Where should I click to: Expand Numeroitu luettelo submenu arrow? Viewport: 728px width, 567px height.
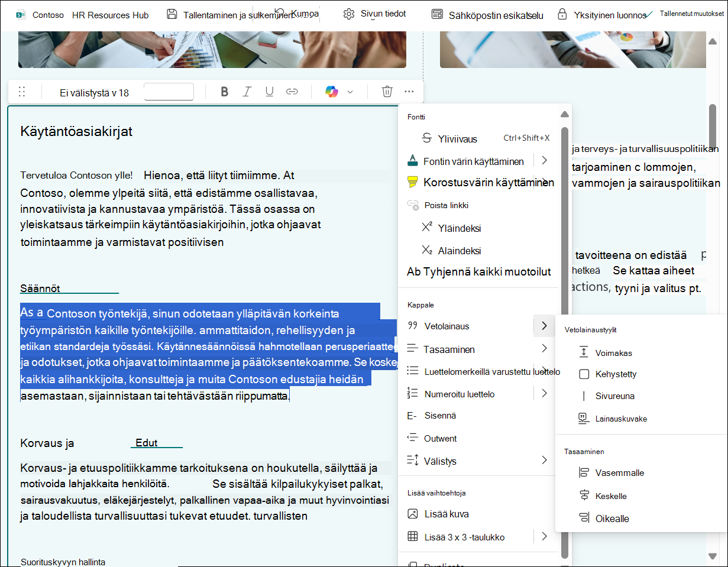(544, 393)
